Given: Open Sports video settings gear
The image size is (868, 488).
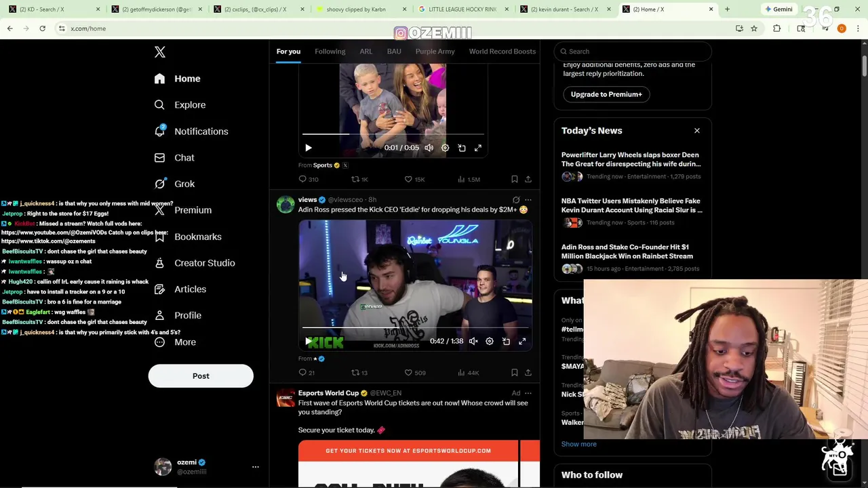Looking at the screenshot, I should pos(446,148).
